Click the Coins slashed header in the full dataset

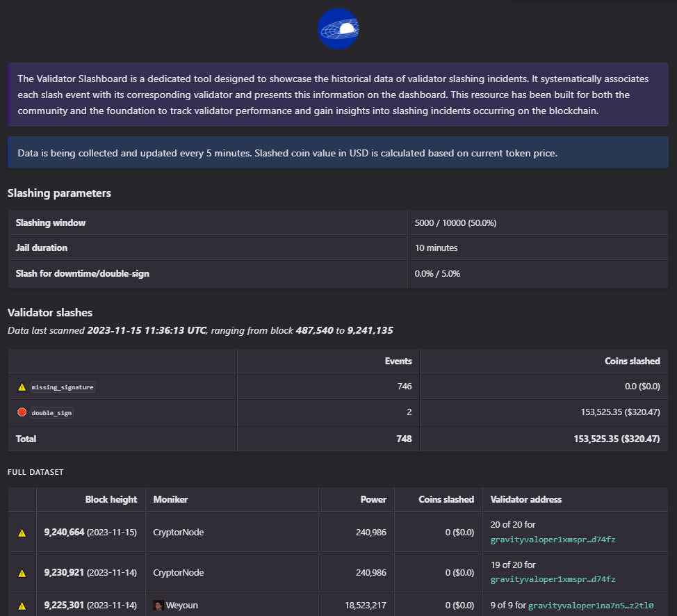(x=446, y=499)
